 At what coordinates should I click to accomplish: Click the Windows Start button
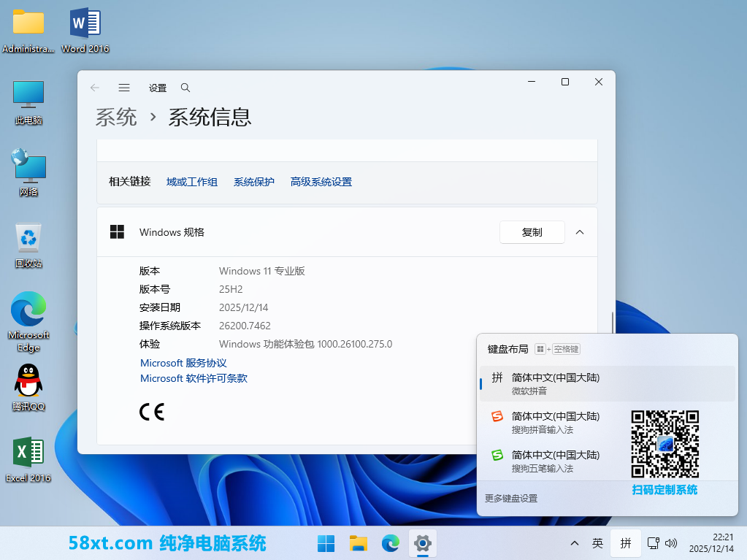click(326, 543)
